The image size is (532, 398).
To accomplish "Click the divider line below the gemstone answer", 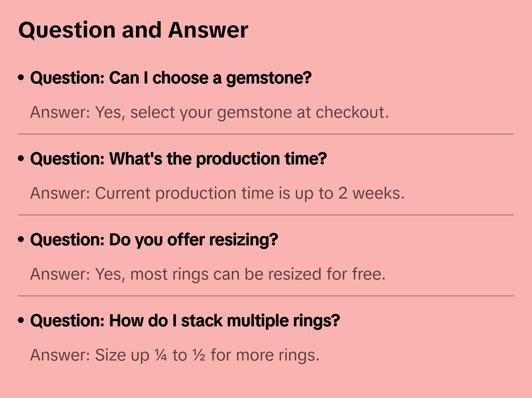I will (x=266, y=134).
